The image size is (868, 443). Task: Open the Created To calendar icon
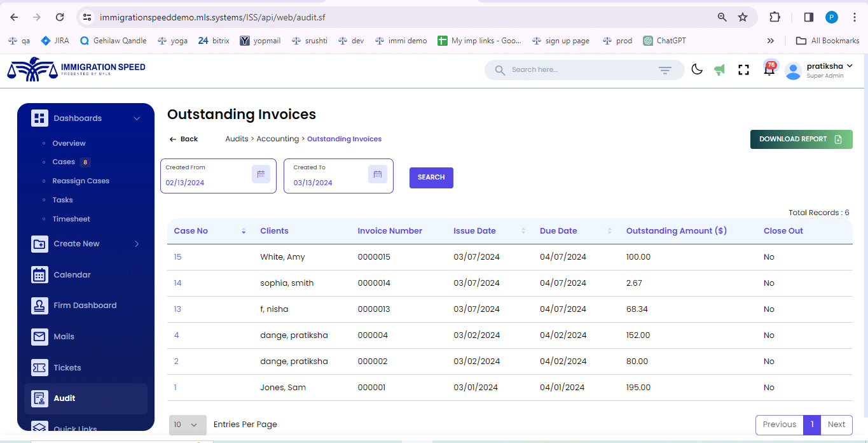point(378,174)
